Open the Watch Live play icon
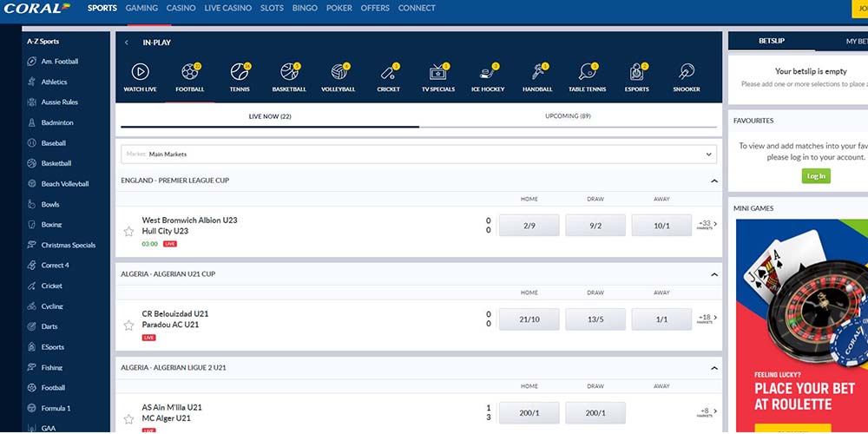The height and width of the screenshot is (434, 868). pos(139,72)
